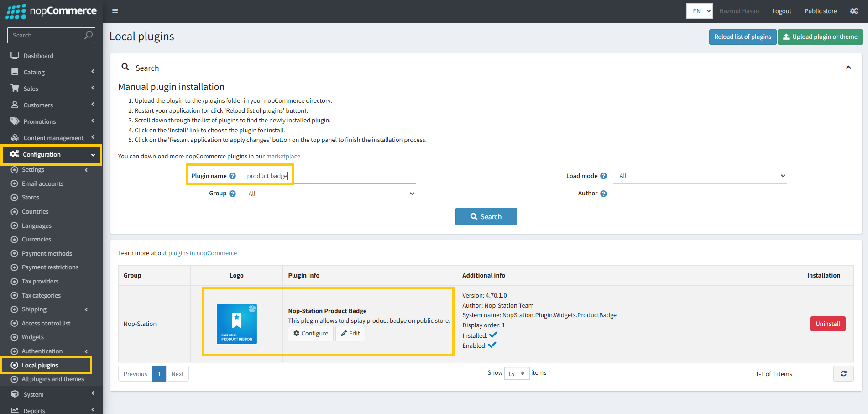Open plugins in nopCommerce link
Screen dimensions: 868x414
(203, 253)
